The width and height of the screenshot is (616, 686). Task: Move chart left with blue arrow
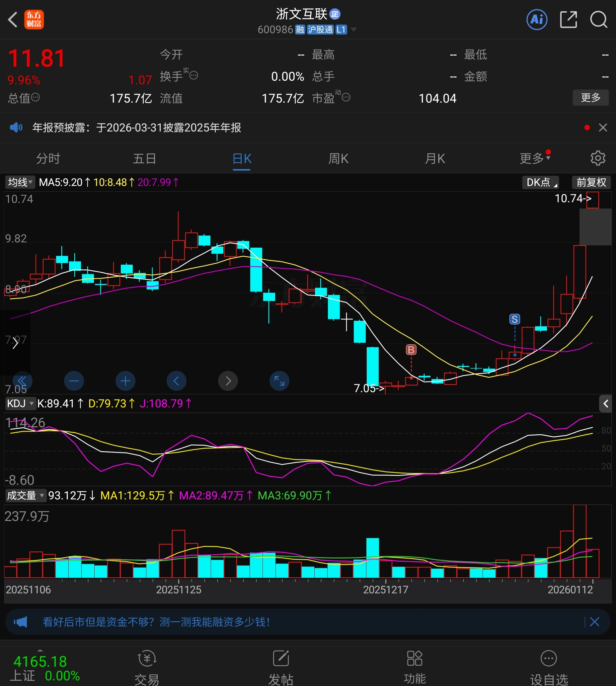tap(176, 381)
